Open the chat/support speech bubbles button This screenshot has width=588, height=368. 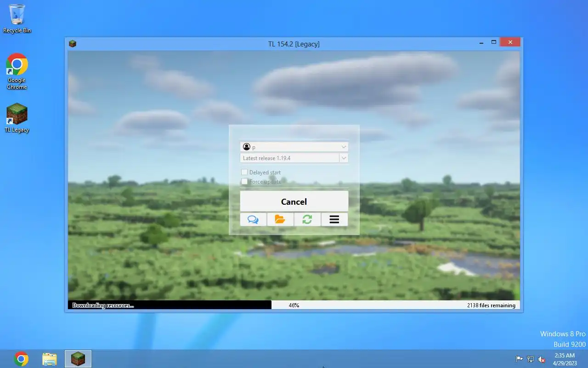click(253, 219)
